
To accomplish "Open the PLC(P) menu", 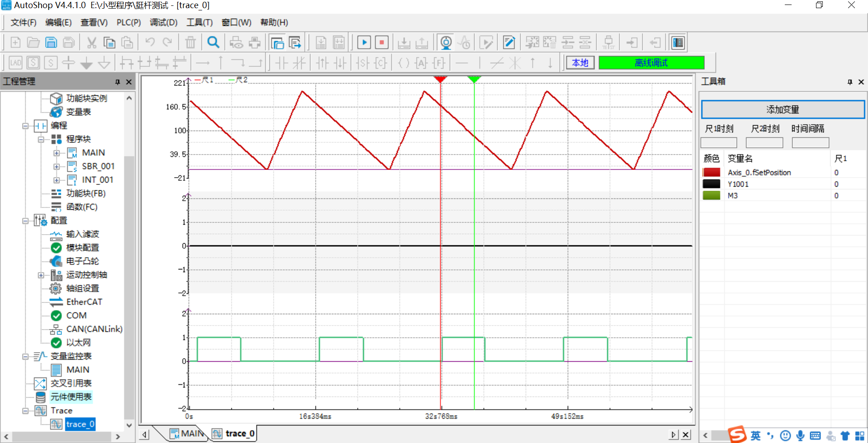I will 129,23.
